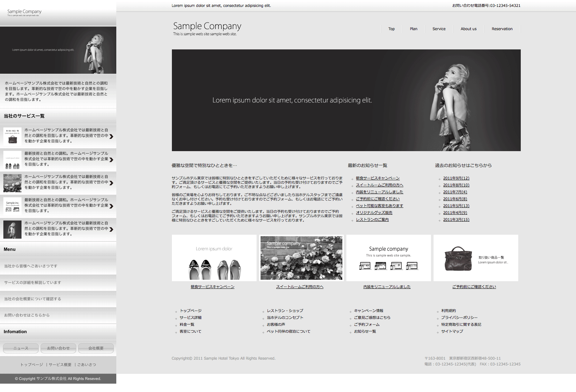This screenshot has height=392, width=576.
Task: Go to the Reservation menu item
Action: pyautogui.click(x=502, y=29)
